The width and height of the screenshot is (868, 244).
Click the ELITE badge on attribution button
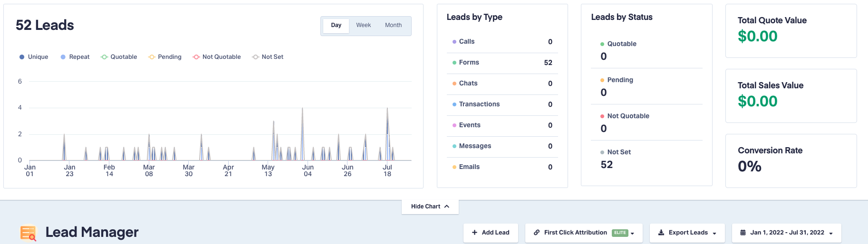tap(620, 233)
